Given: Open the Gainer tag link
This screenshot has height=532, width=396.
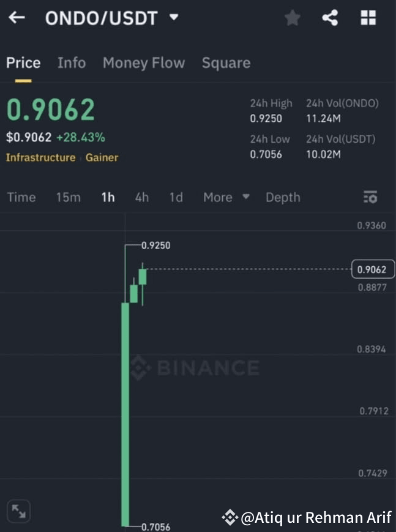Looking at the screenshot, I should [102, 157].
